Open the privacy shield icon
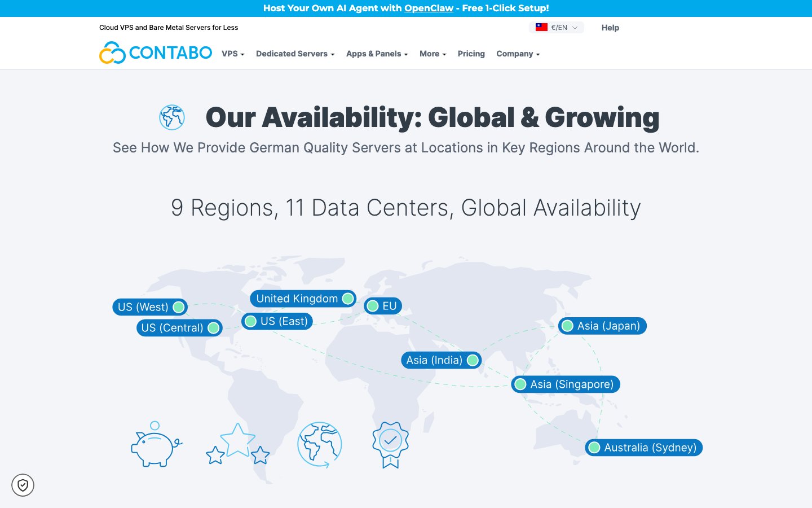The image size is (812, 508). click(x=23, y=485)
